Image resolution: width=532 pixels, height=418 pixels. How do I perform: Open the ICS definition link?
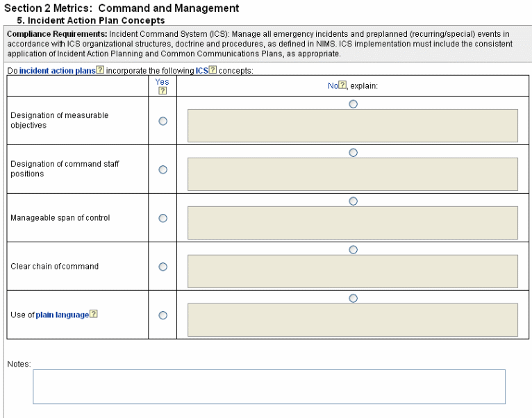coord(201,71)
